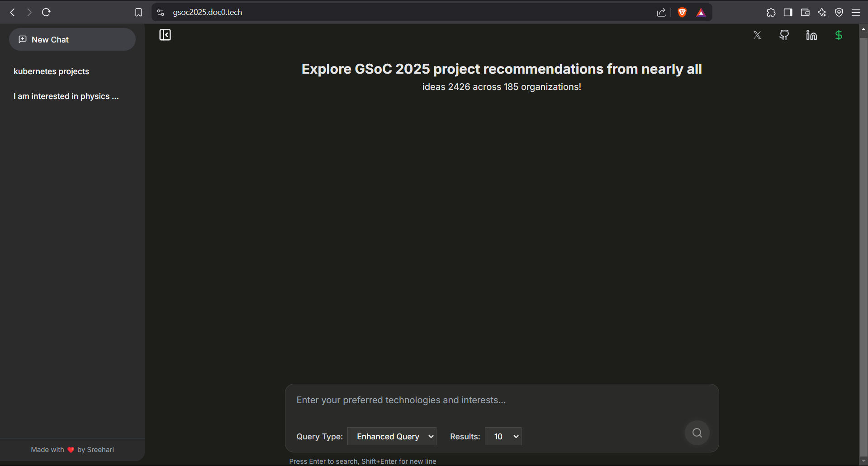Open the kubernetes projects chat
Viewport: 868px width, 466px height.
coord(51,71)
